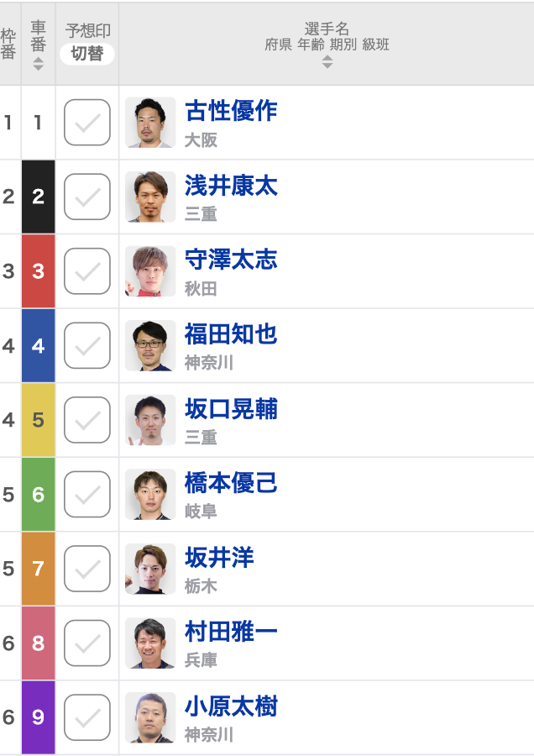Open the 福田知也 racer link
This screenshot has width=534, height=756.
point(232,334)
